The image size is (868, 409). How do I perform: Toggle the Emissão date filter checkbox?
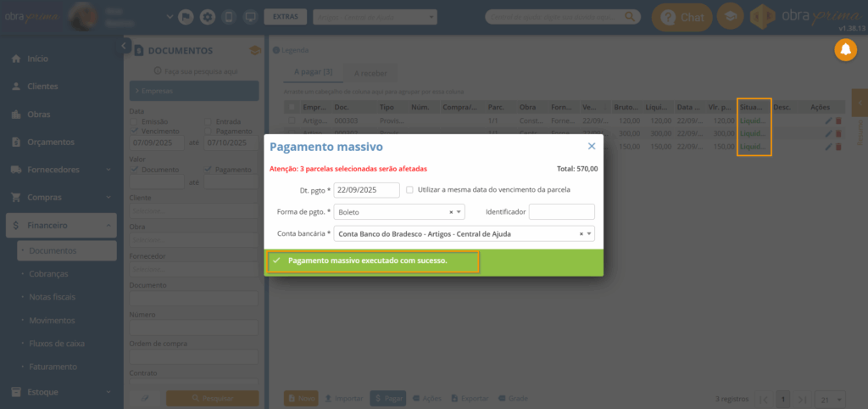[x=134, y=121]
